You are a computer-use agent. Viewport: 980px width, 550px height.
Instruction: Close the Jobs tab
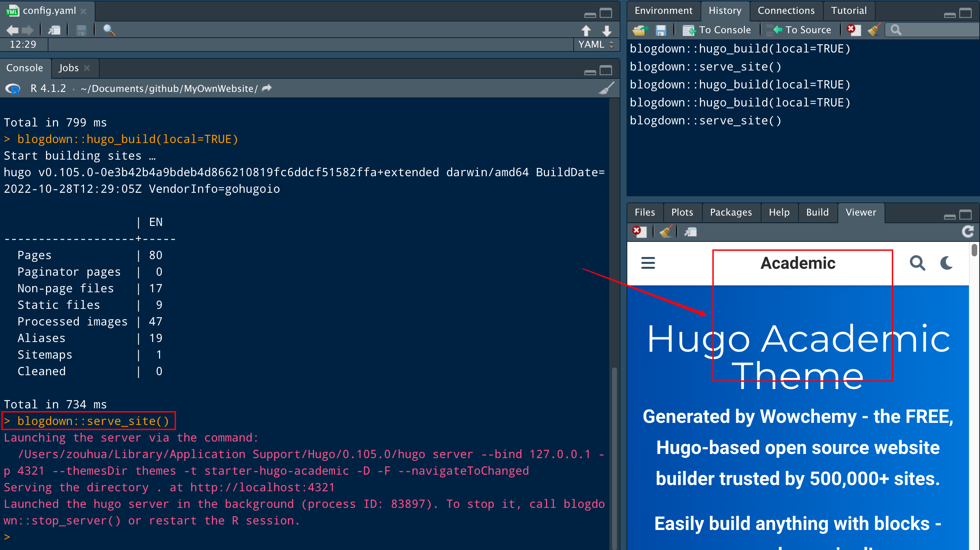[x=87, y=68]
